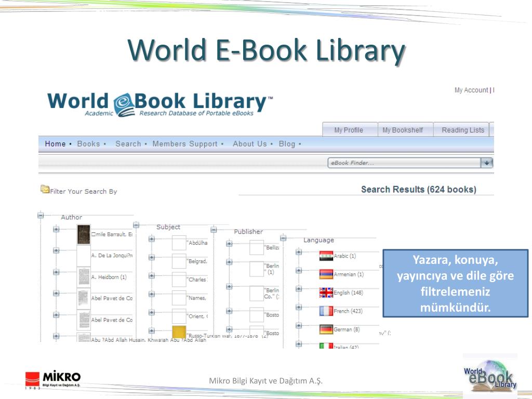The image size is (532, 399).
Task: Collapse the Author filter tree
Action: tap(41, 215)
